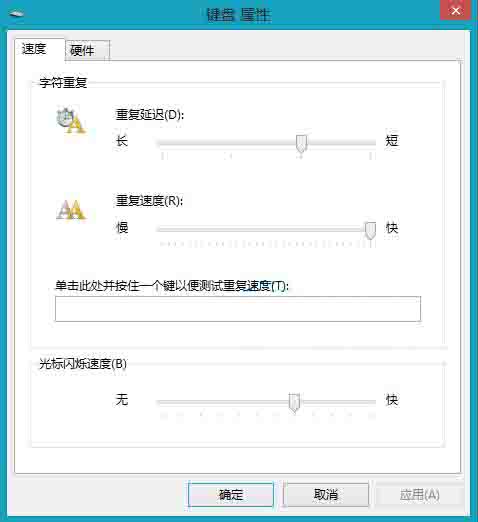This screenshot has height=522, width=478.
Task: Click the 光标闪烁速度 slider thumb
Action: pyautogui.click(x=294, y=402)
